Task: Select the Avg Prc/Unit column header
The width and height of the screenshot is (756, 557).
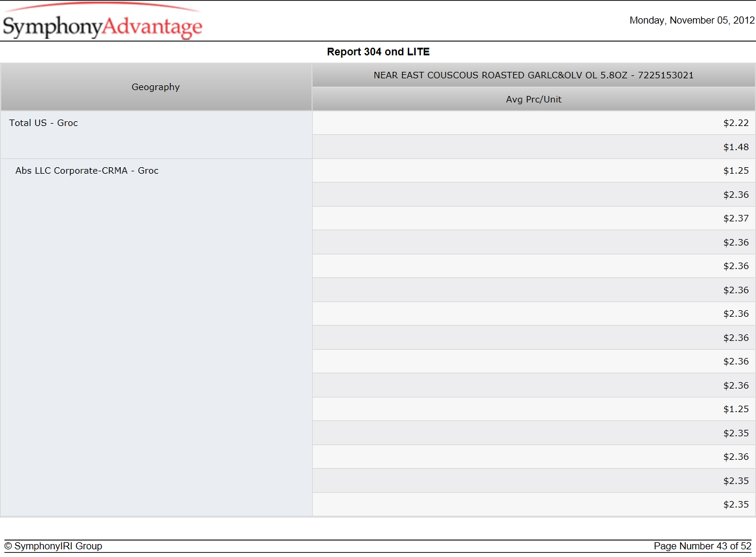Action: pyautogui.click(x=533, y=100)
